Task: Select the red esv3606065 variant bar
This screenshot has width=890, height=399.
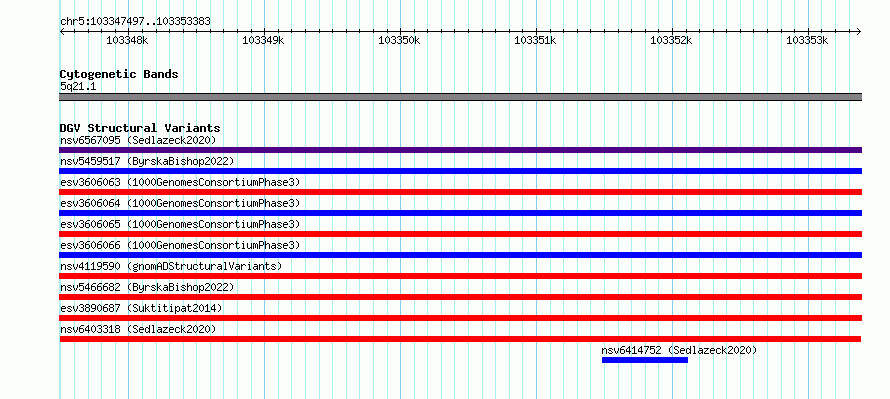Action: [x=460, y=234]
